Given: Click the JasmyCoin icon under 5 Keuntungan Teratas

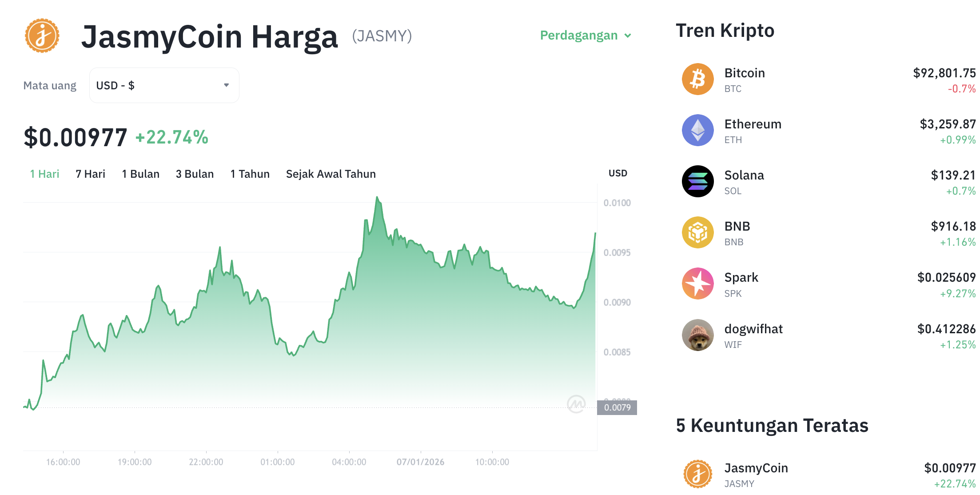Looking at the screenshot, I should point(697,473).
